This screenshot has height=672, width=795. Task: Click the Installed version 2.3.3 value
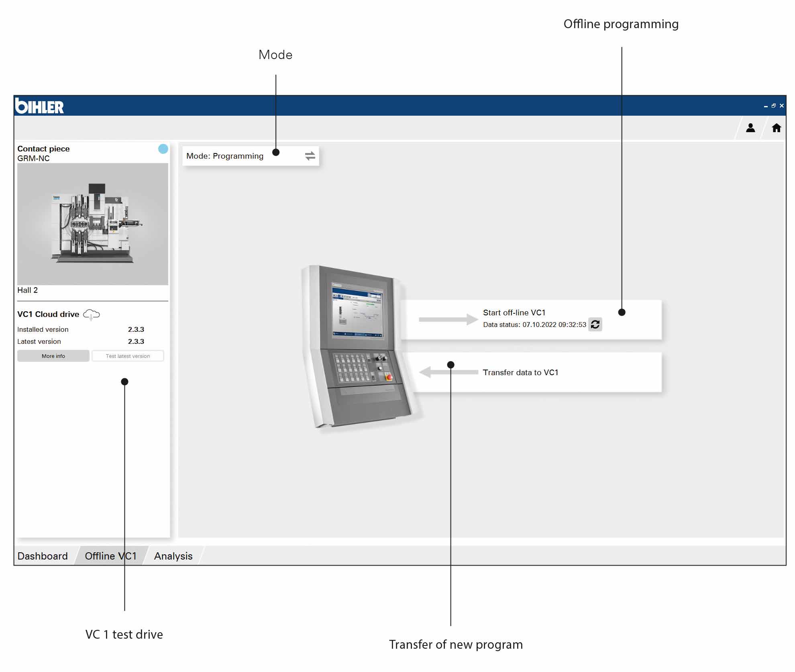[136, 329]
